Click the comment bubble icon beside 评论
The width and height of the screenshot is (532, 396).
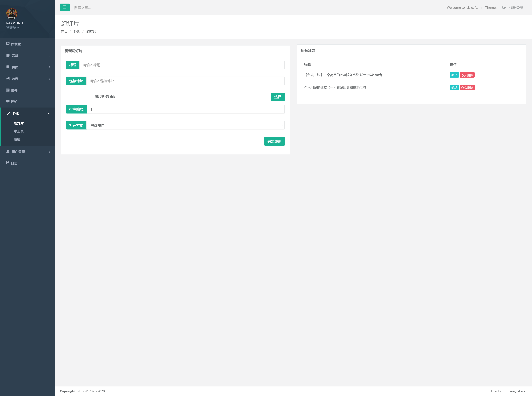[x=8, y=102]
